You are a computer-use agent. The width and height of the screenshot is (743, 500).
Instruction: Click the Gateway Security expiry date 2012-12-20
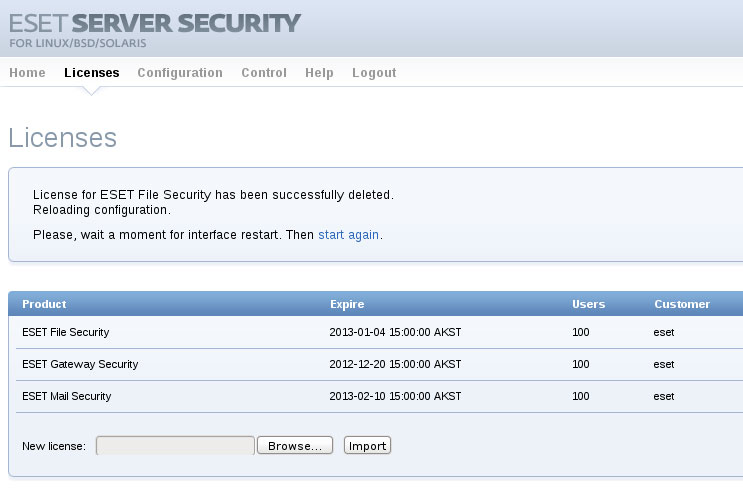395,364
